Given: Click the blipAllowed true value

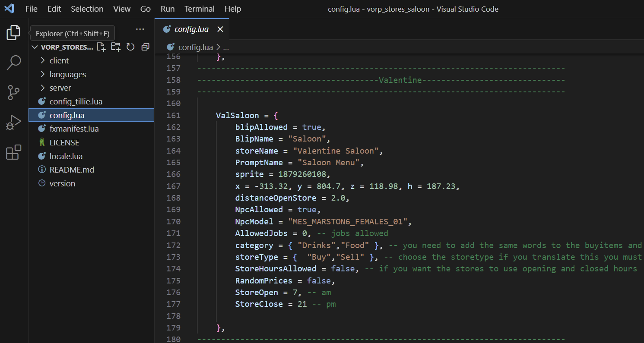Looking at the screenshot, I should click(312, 127).
